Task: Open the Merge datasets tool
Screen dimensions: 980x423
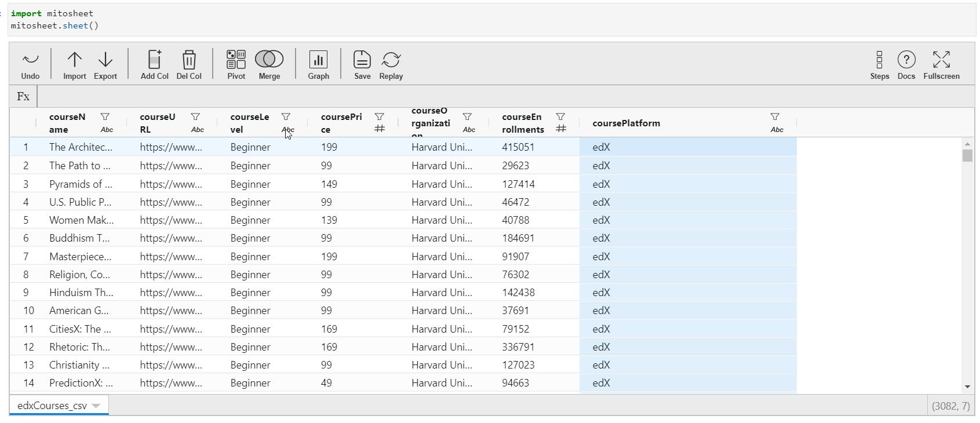Action: coord(269,64)
